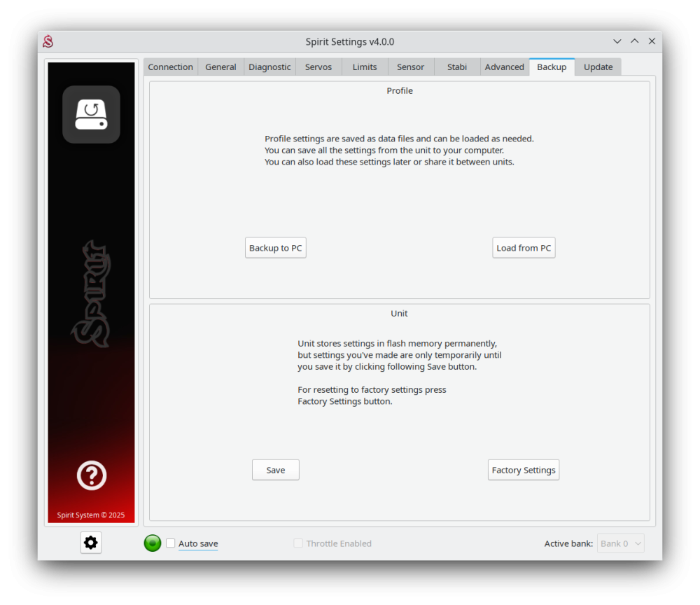The image size is (700, 605).
Task: Toggle the Throttle Enabled checkbox
Action: pyautogui.click(x=298, y=543)
